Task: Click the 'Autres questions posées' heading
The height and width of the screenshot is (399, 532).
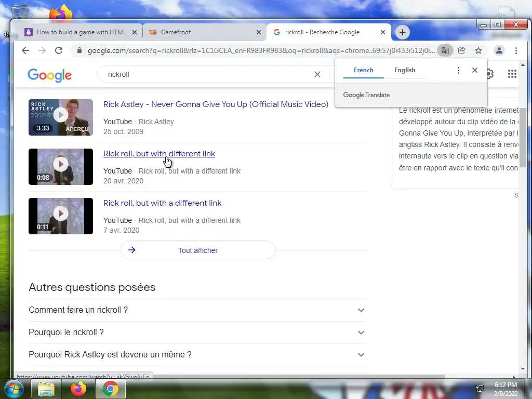Action: (92, 287)
